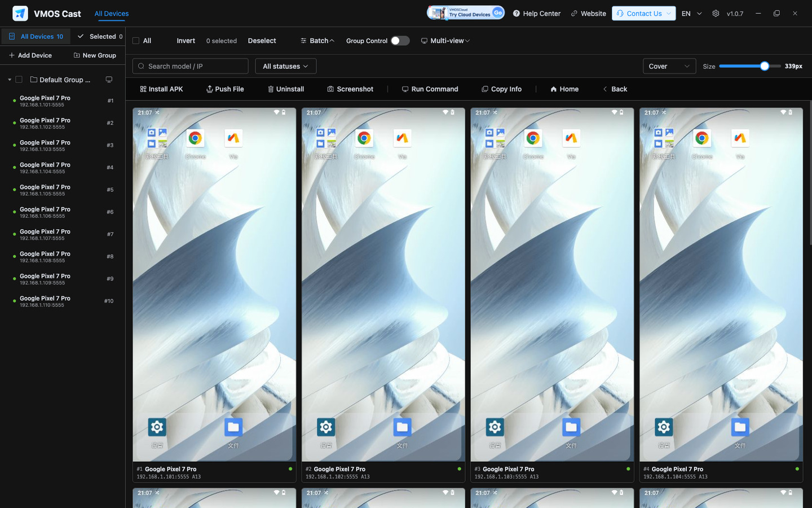Select device 192.168.1.102:5555 in sidebar
This screenshot has width=812, height=508.
click(x=63, y=123)
